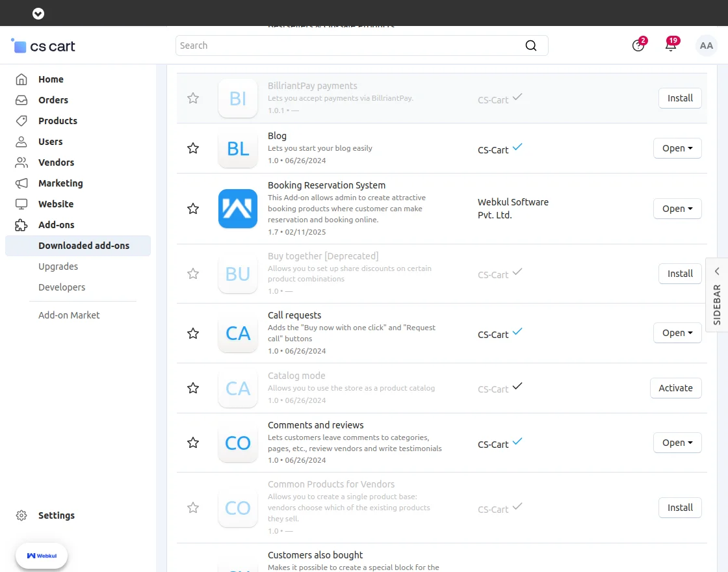Install the BillriantPay payments add-on
728x572 pixels.
680,98
